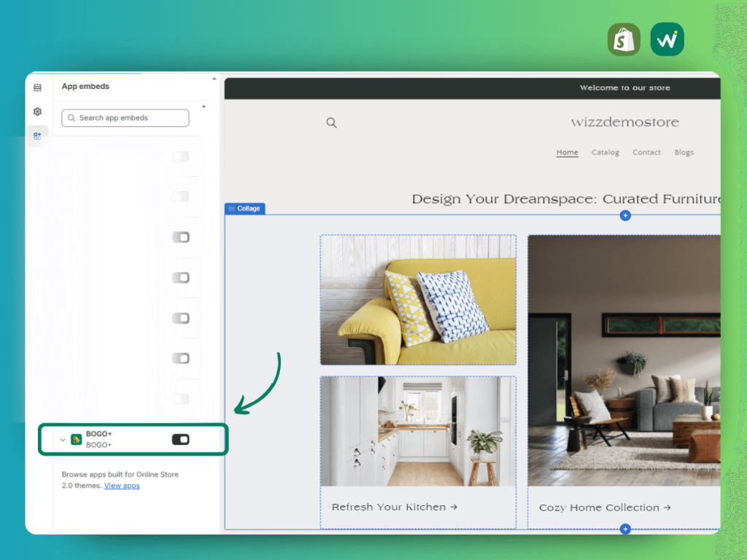Open theme settings gear icon
This screenshot has width=747, height=560.
37,112
